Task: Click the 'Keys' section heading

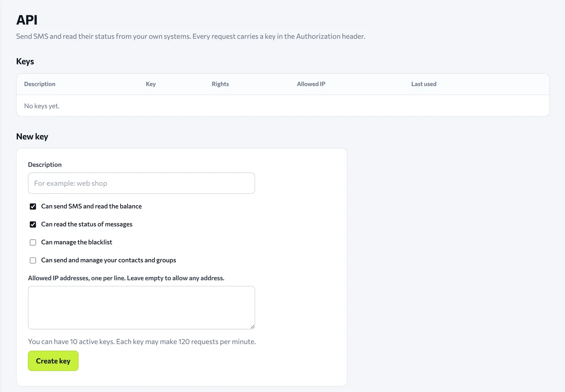Action: pos(25,61)
